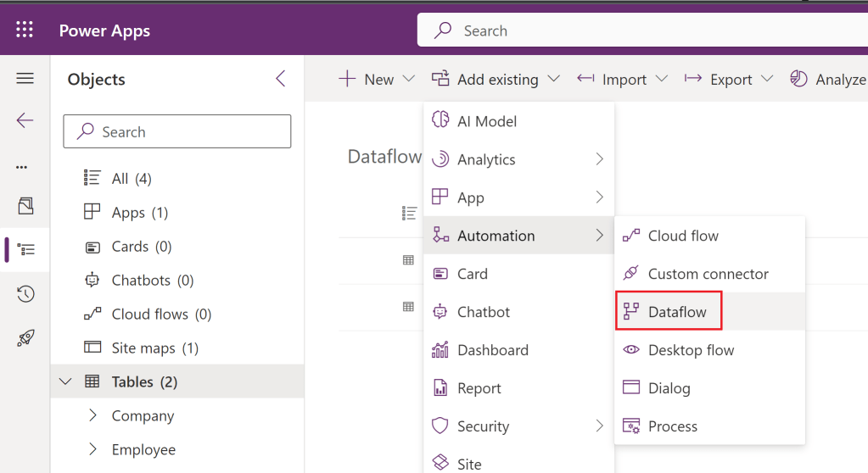Choose Cloud flow in the submenu
This screenshot has width=868, height=473.
tap(682, 236)
